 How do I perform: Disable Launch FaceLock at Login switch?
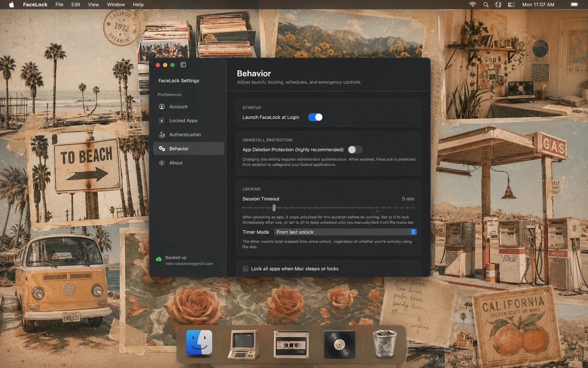[x=315, y=117]
